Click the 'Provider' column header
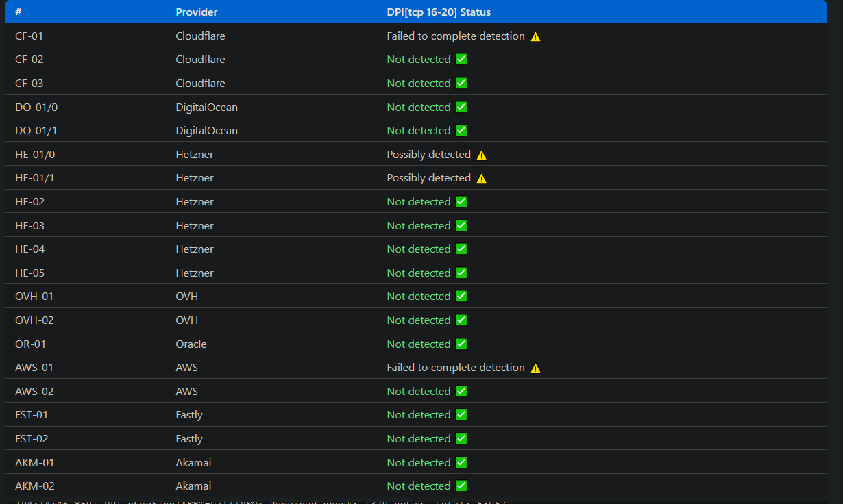This screenshot has height=504, width=843. pyautogui.click(x=197, y=12)
